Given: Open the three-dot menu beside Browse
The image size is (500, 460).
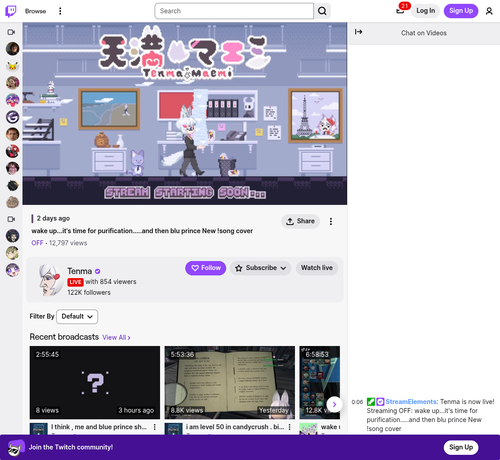Looking at the screenshot, I should tap(60, 11).
